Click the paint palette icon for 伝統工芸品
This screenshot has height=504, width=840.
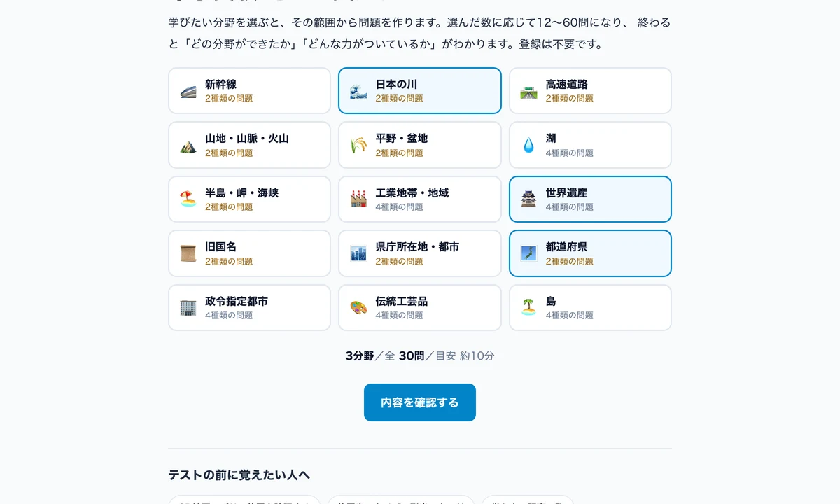click(x=358, y=308)
